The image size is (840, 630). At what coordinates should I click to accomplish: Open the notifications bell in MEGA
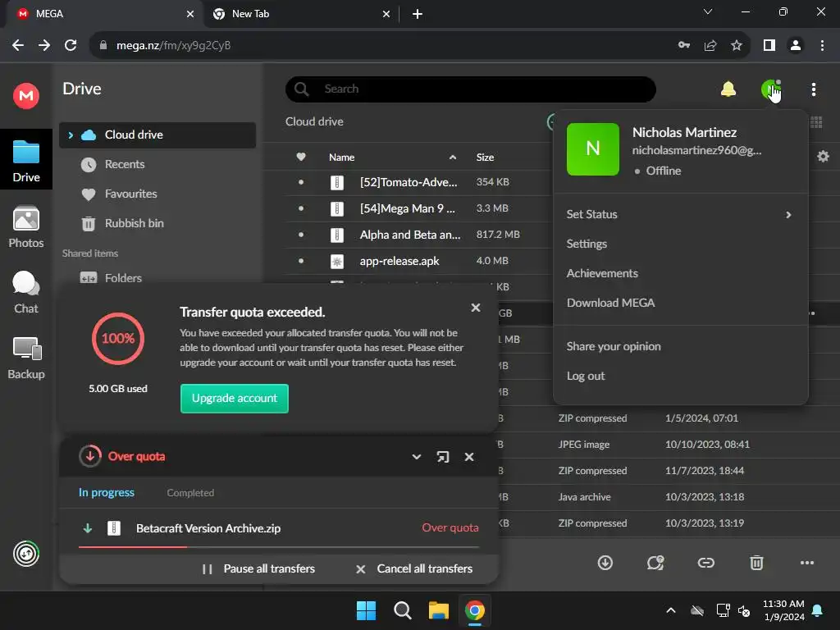(x=728, y=89)
